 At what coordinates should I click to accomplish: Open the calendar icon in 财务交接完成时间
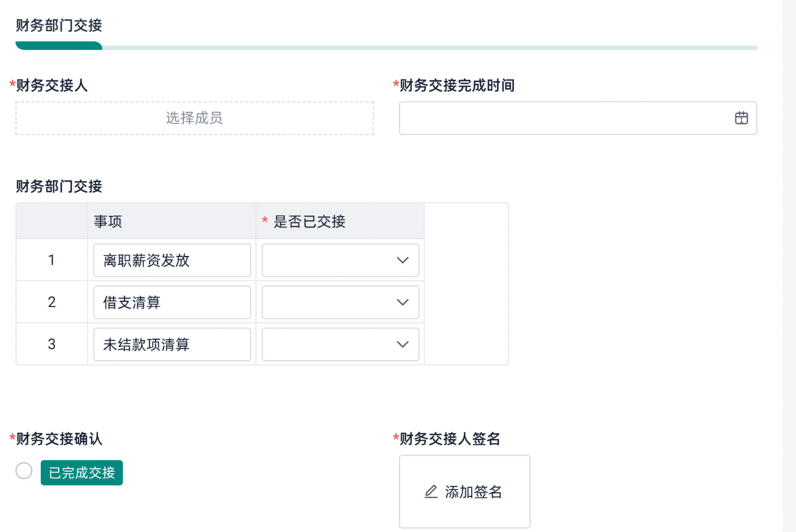point(741,118)
